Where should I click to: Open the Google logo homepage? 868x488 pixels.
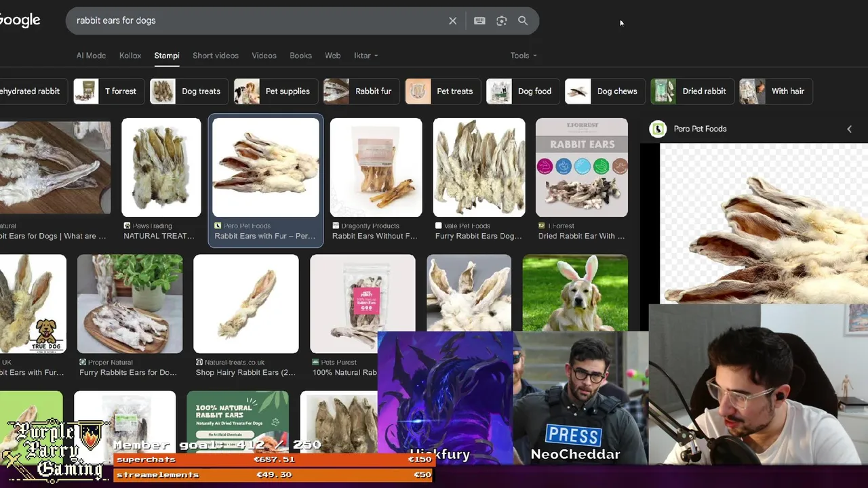pyautogui.click(x=19, y=20)
